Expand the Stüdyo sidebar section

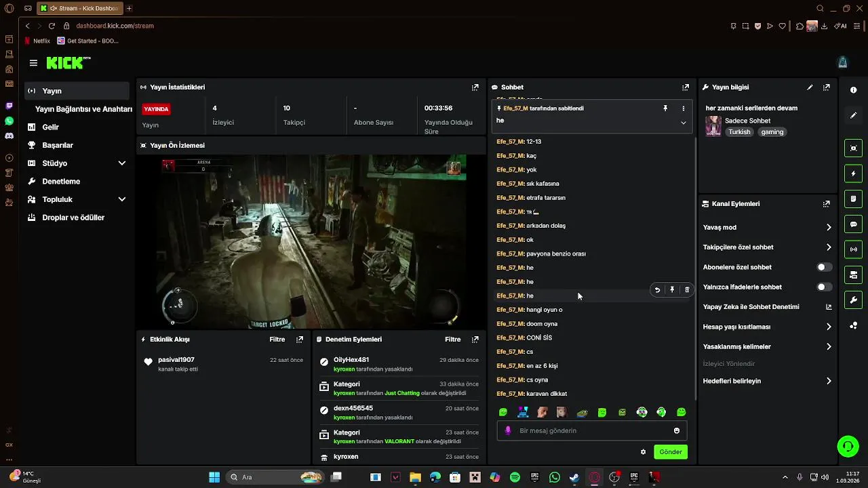click(x=122, y=163)
